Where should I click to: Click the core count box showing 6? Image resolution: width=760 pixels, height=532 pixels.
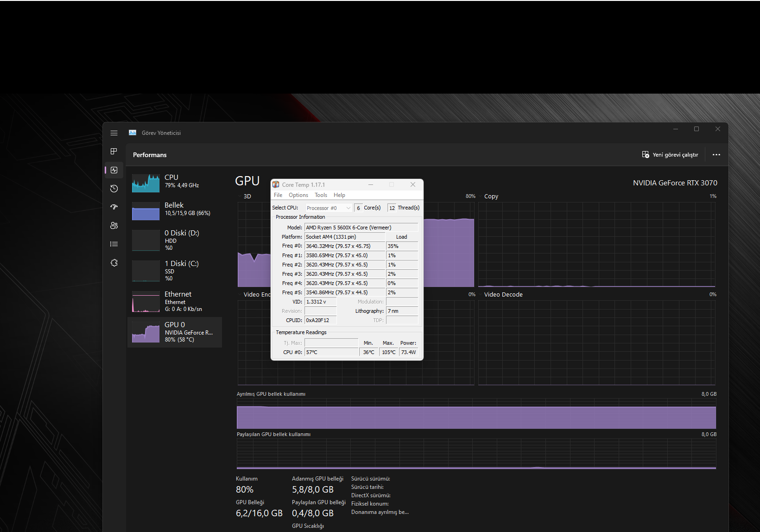click(358, 208)
